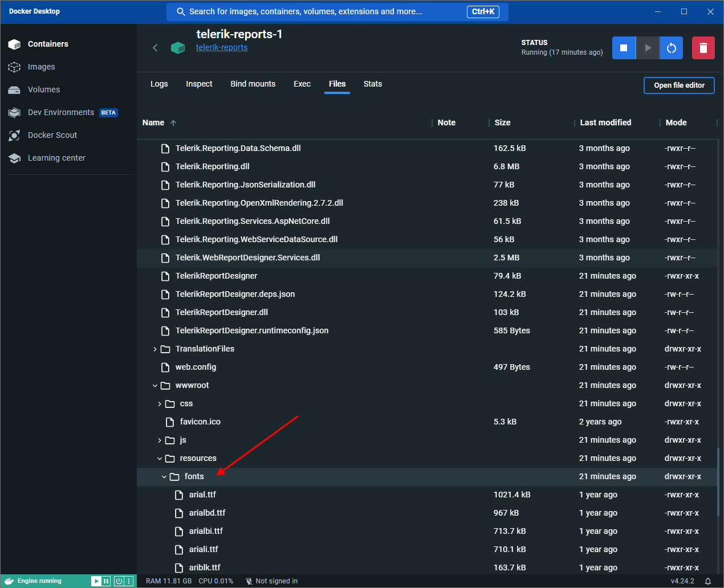
Task: Select Telerik.Reporting.dll file row
Action: tap(426, 167)
